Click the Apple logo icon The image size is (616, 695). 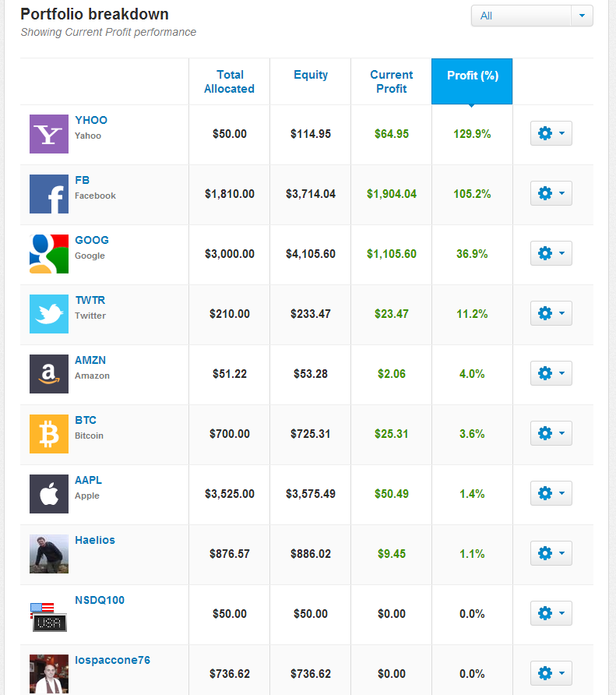coord(49,494)
